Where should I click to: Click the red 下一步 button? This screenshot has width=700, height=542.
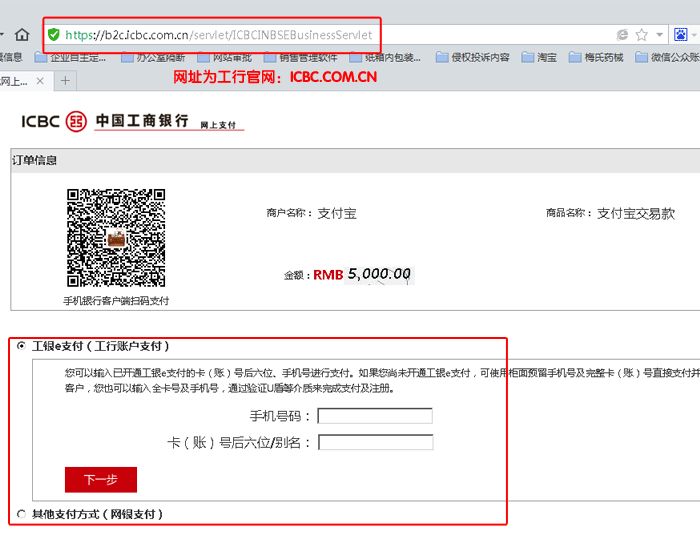101,479
